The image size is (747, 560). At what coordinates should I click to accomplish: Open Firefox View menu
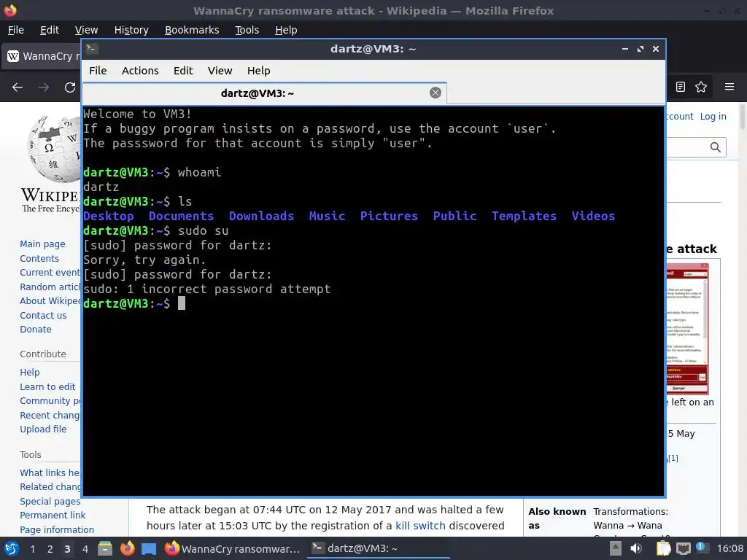86,30
